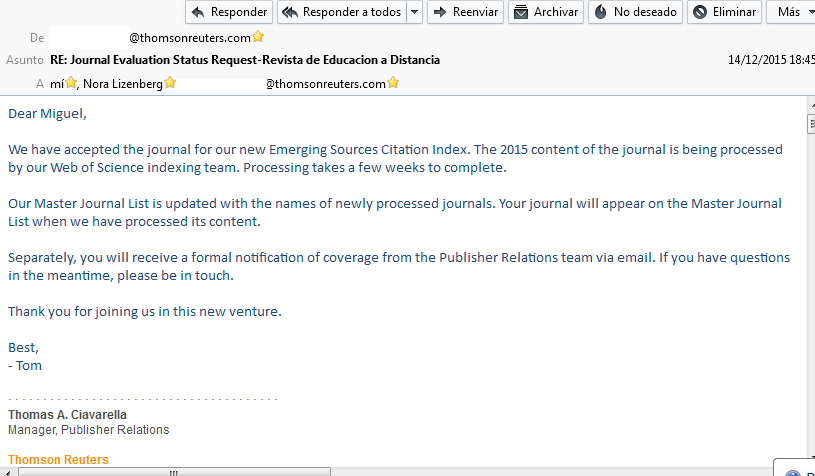
Task: Click the Thomas A. Ciavarella signature name
Action: [68, 415]
